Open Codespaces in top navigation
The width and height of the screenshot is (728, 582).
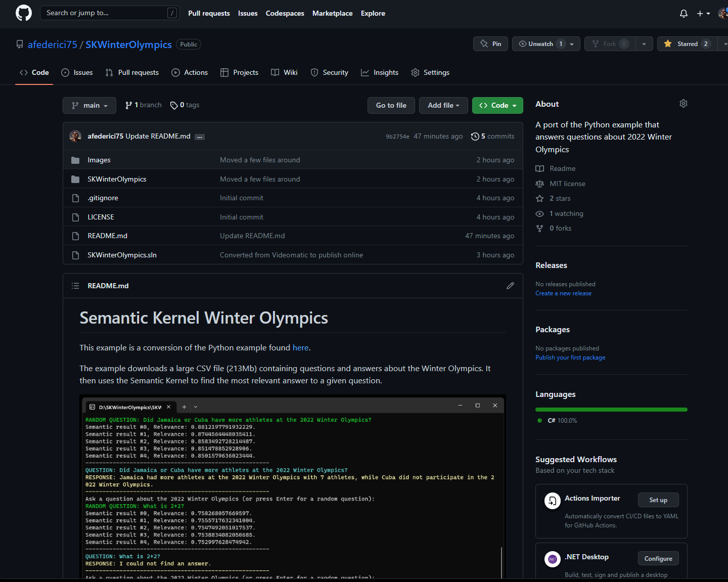(x=285, y=14)
